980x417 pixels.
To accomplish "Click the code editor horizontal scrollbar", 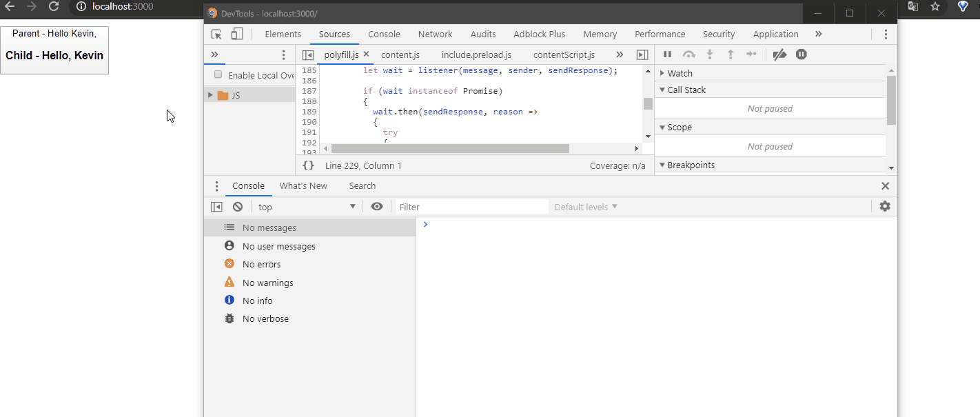I will click(450, 148).
